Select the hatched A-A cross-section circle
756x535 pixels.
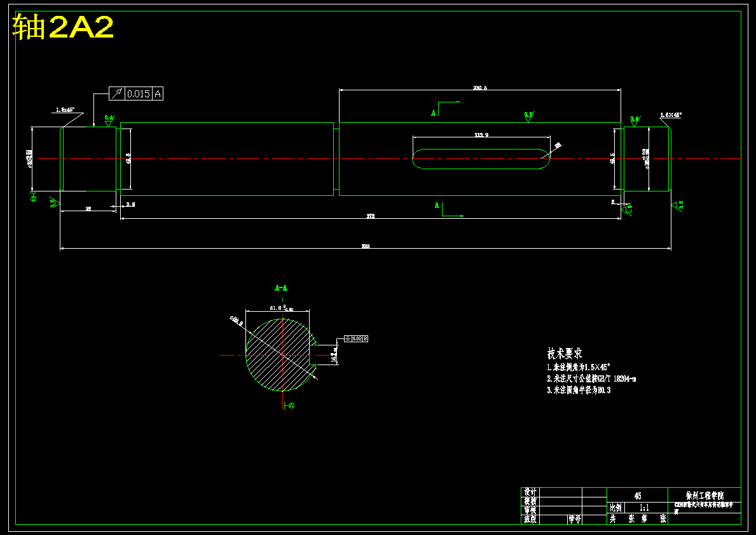pos(281,355)
